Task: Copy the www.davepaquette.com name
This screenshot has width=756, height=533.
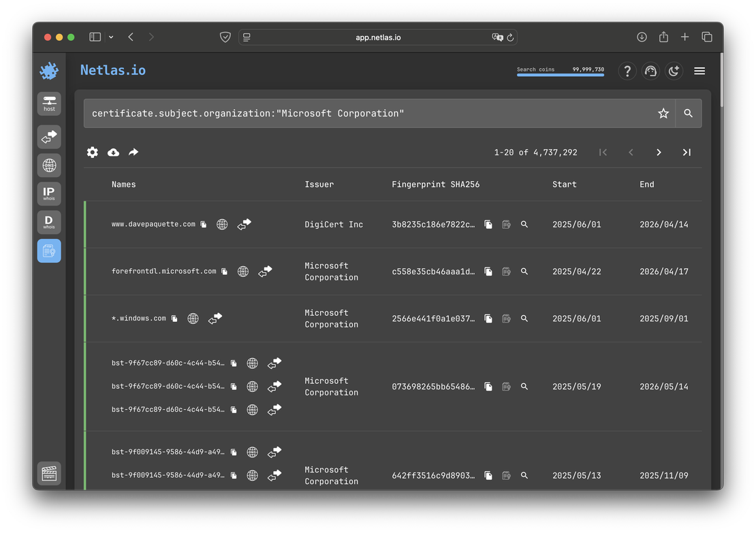Action: 204,225
